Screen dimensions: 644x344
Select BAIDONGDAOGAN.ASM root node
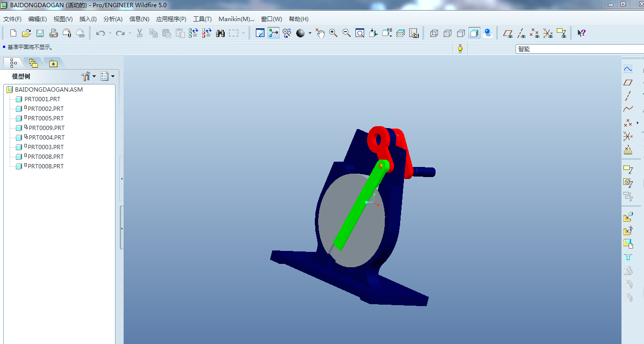(48, 90)
